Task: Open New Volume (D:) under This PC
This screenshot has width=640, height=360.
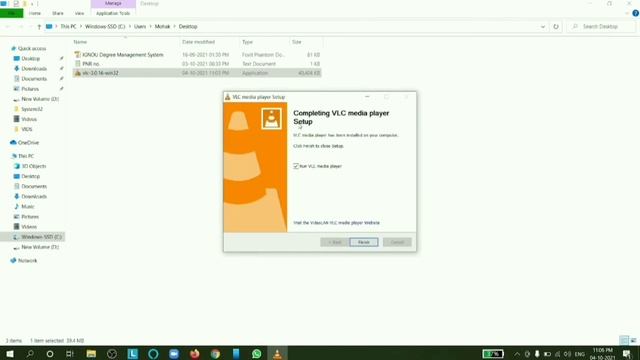Action: pos(40,247)
